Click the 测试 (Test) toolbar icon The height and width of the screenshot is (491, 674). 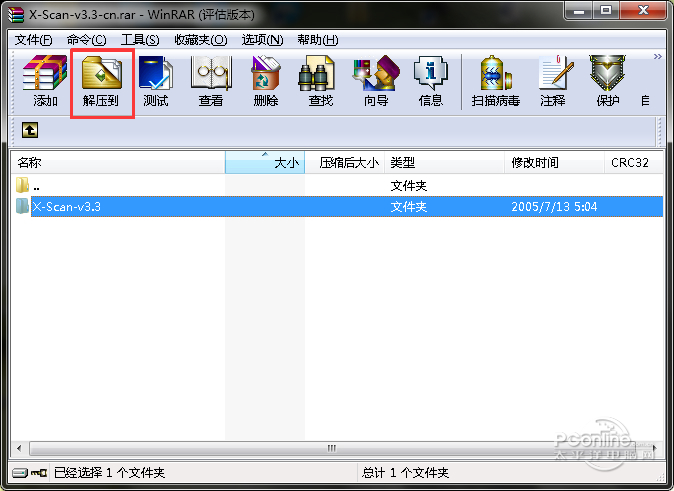coord(156,82)
